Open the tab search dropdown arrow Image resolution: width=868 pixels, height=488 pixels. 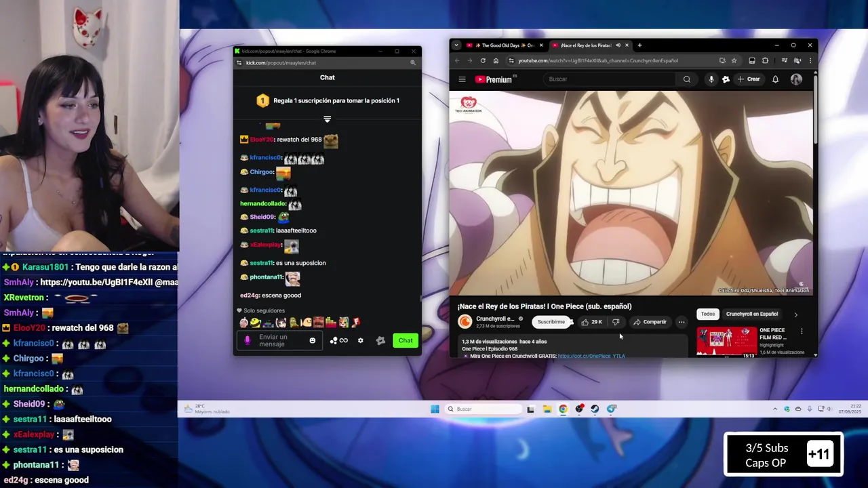click(x=456, y=45)
